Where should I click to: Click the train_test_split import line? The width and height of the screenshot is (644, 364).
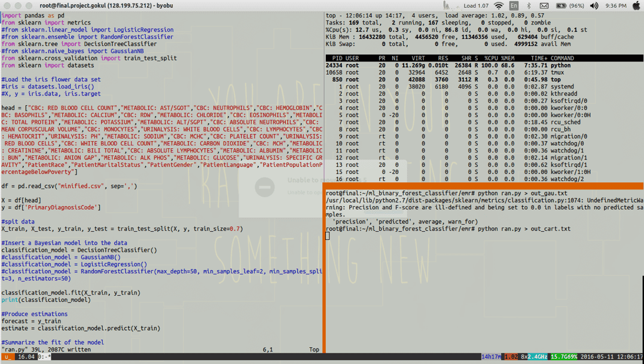point(89,58)
